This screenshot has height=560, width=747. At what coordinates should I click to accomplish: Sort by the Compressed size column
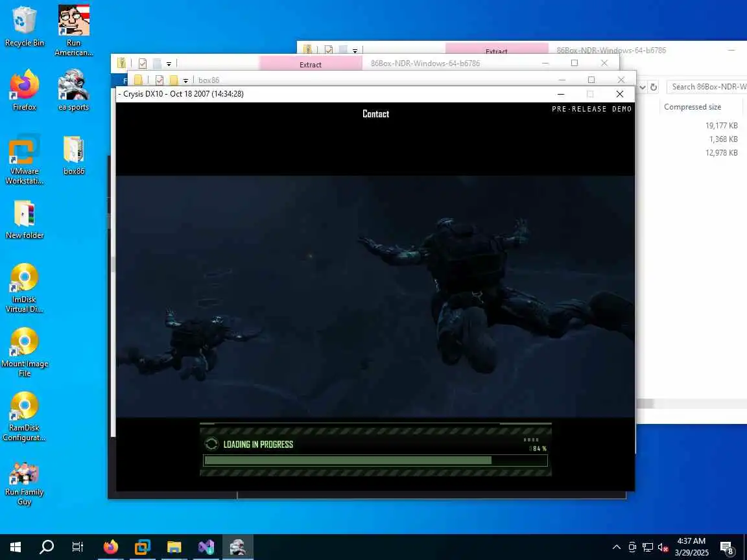693,107
